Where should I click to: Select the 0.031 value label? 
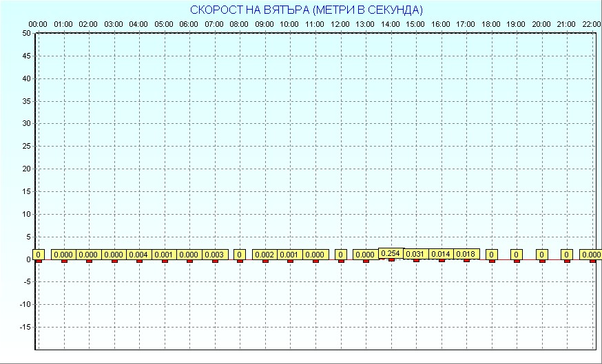click(415, 254)
